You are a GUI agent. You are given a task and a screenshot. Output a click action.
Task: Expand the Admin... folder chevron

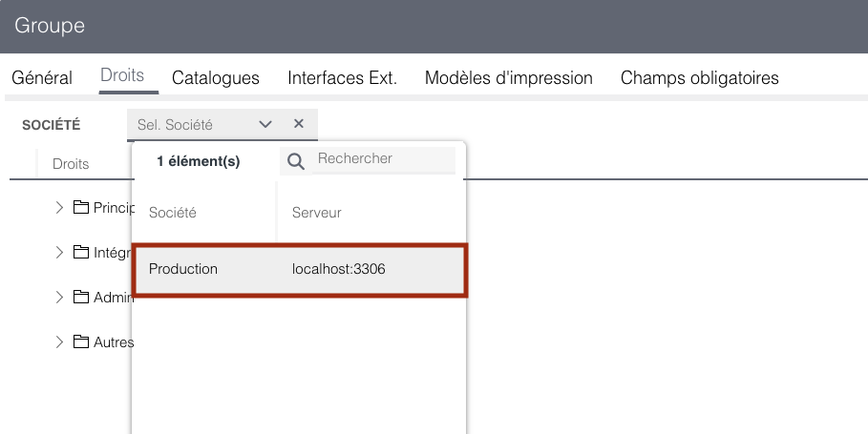click(59, 298)
